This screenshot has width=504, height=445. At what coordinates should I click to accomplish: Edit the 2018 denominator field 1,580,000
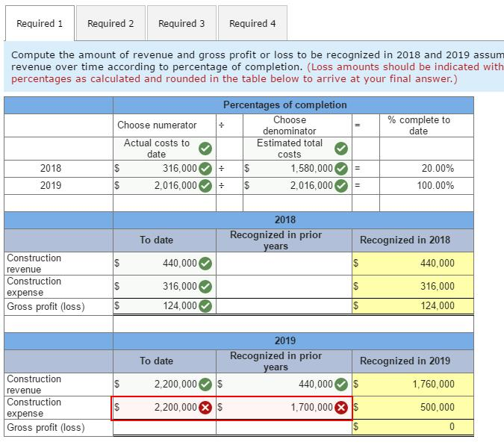click(x=297, y=169)
